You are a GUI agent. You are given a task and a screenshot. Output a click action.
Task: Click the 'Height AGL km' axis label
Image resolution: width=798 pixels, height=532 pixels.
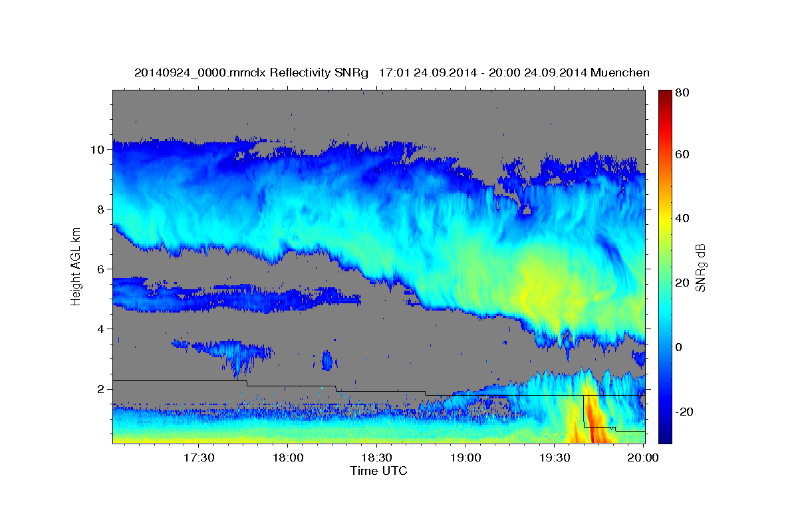pos(76,266)
